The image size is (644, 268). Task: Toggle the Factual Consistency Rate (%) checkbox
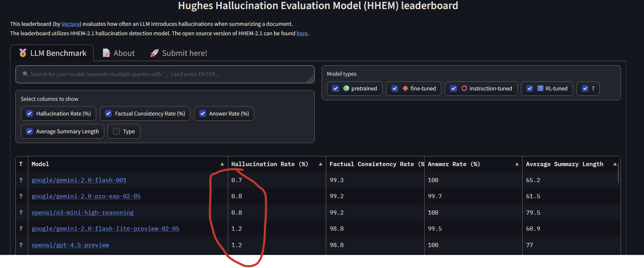point(108,113)
